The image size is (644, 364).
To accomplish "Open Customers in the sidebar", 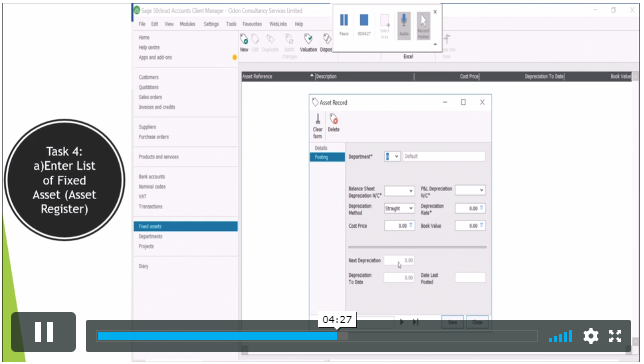I will click(x=149, y=77).
